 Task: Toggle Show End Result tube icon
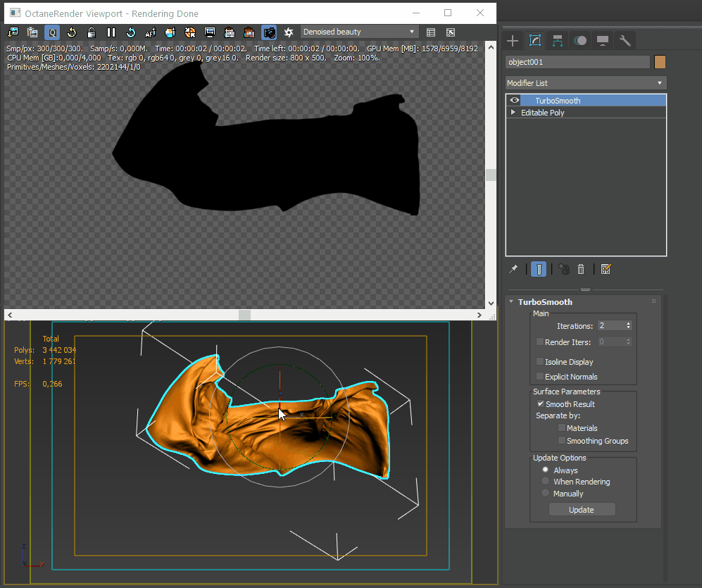(539, 269)
